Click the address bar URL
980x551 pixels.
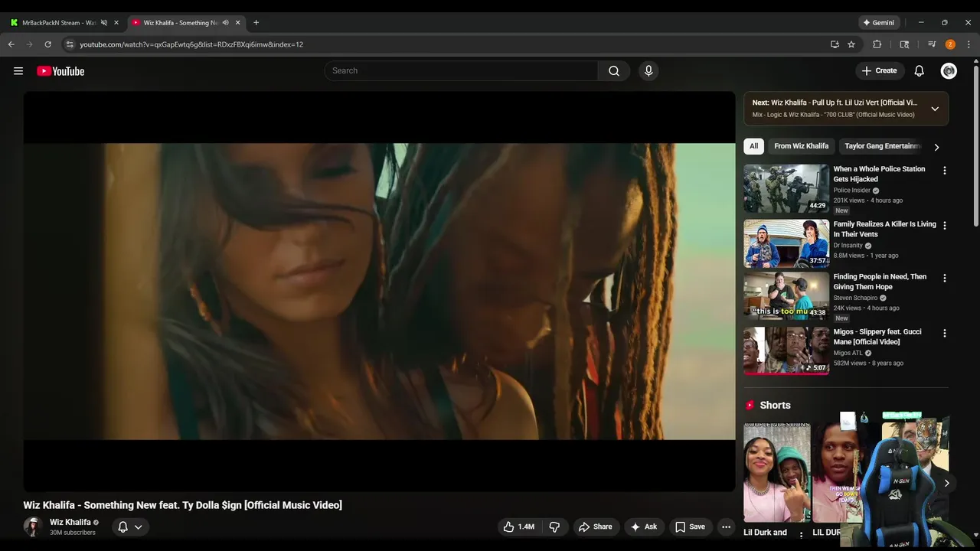[x=191, y=44]
